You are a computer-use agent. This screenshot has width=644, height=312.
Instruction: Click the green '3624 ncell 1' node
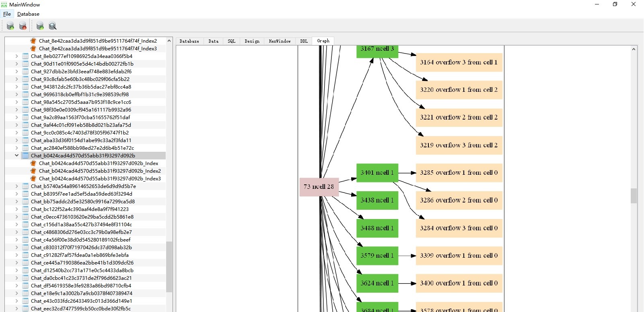click(377, 283)
